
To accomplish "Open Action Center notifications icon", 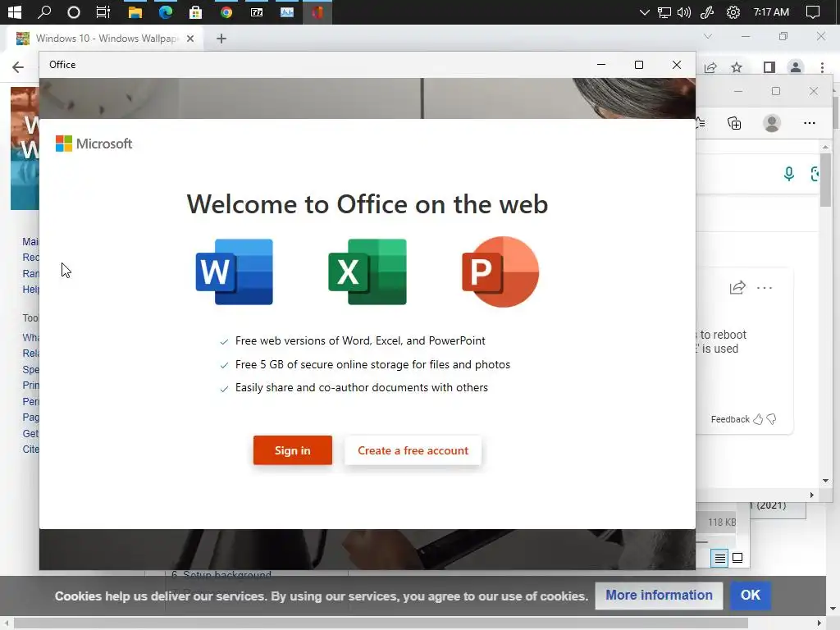I will [x=813, y=11].
